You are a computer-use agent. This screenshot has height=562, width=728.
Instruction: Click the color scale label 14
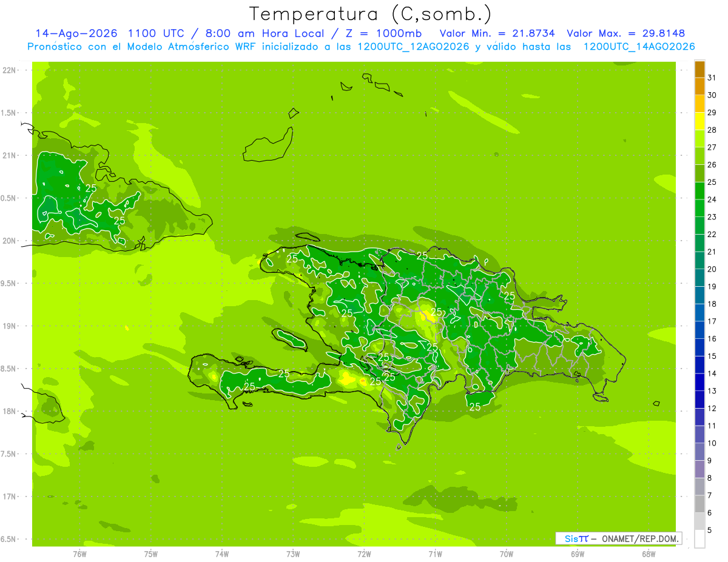click(x=712, y=373)
